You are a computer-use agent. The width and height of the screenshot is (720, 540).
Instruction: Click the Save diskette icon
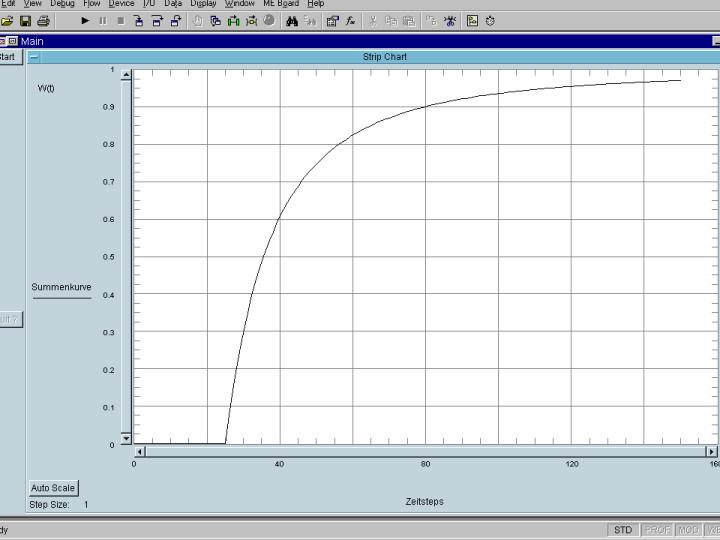[x=25, y=21]
